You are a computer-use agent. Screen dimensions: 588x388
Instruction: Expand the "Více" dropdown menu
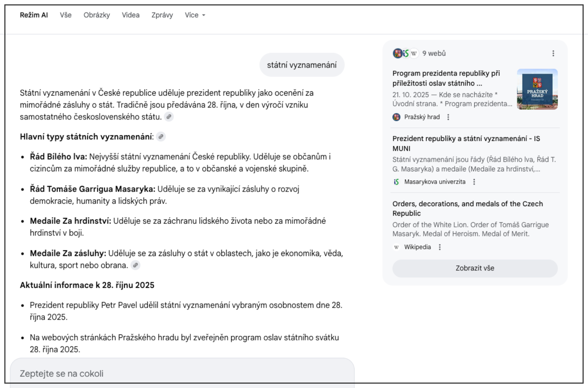click(x=195, y=15)
